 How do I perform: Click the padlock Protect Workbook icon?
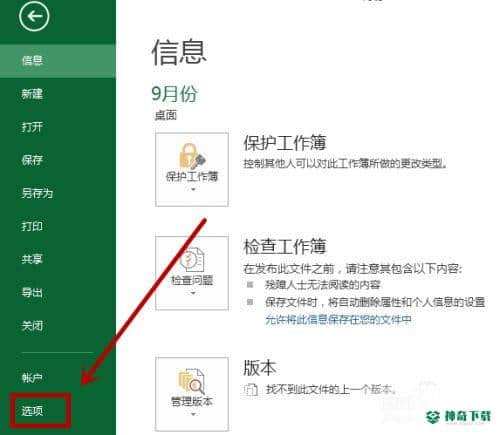click(x=192, y=156)
